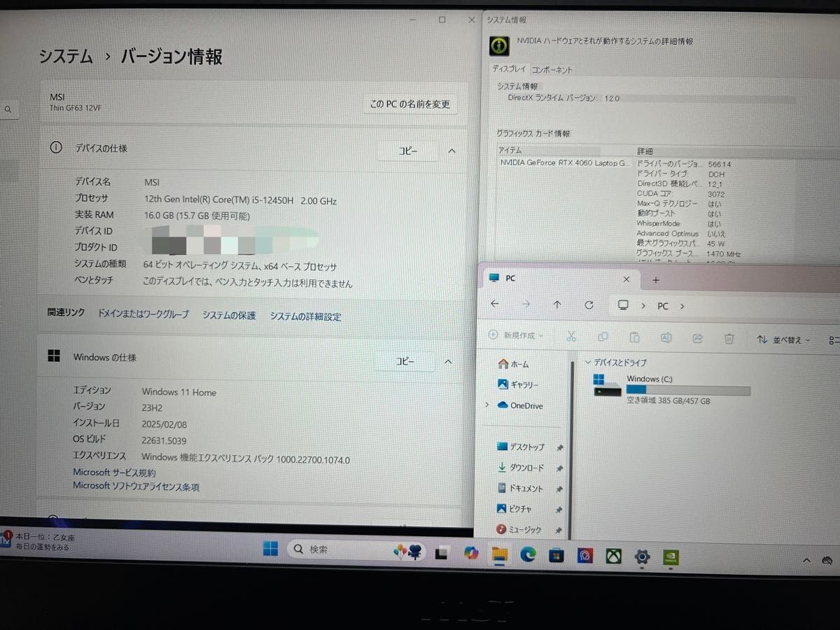Switch to ディスプレイ tab in NVIDIA window
This screenshot has width=840, height=630.
tap(509, 69)
